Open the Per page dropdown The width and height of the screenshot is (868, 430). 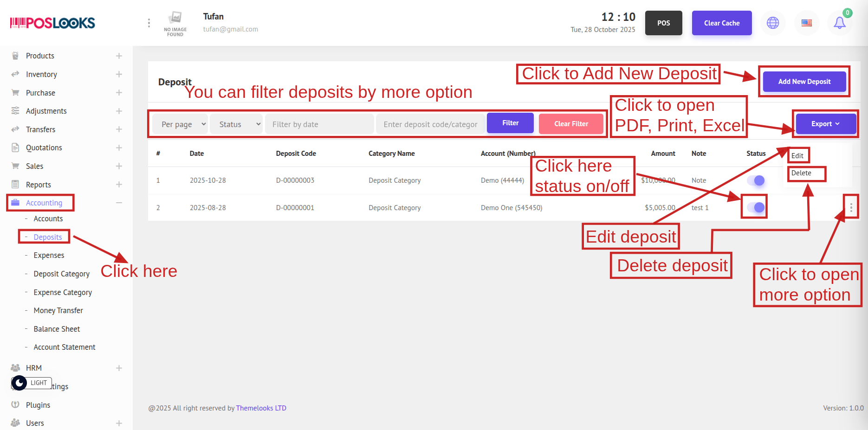[x=180, y=124]
